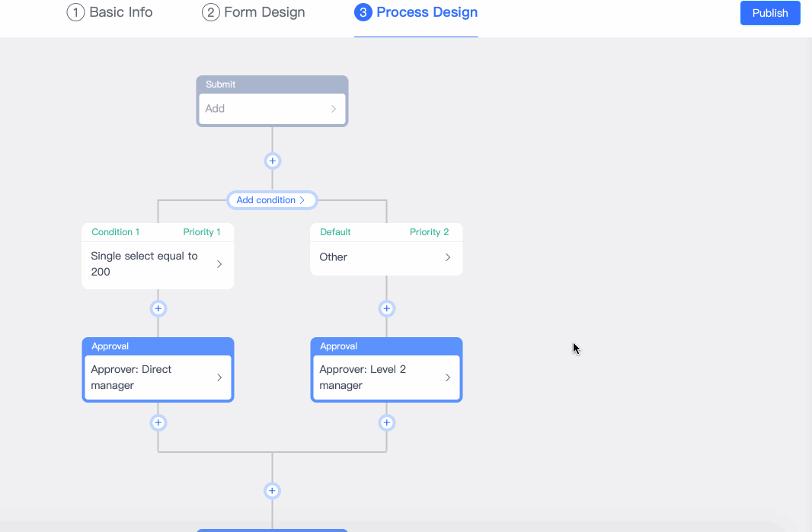This screenshot has height=532, width=812.
Task: Click plus icon below Direct manager approval
Action: coord(158,423)
